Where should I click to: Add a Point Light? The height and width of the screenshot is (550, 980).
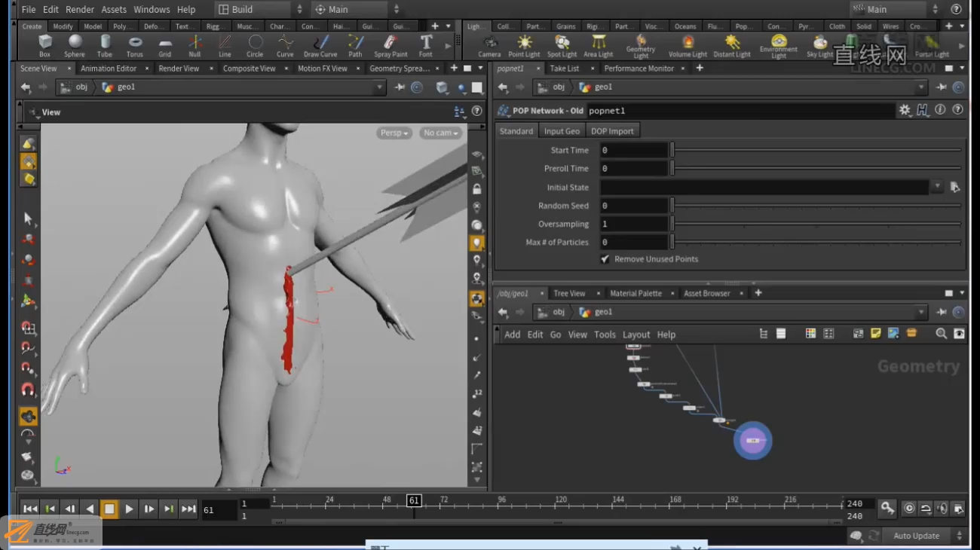point(524,46)
